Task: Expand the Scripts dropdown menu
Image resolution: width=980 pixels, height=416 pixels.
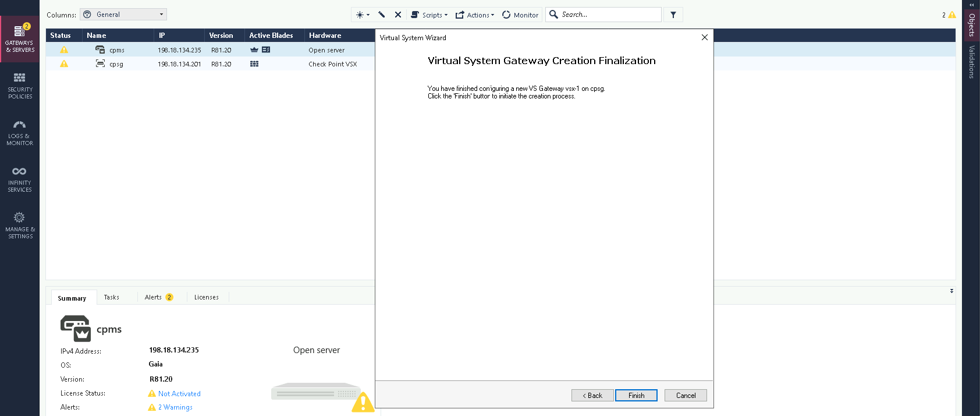Action: tap(429, 15)
